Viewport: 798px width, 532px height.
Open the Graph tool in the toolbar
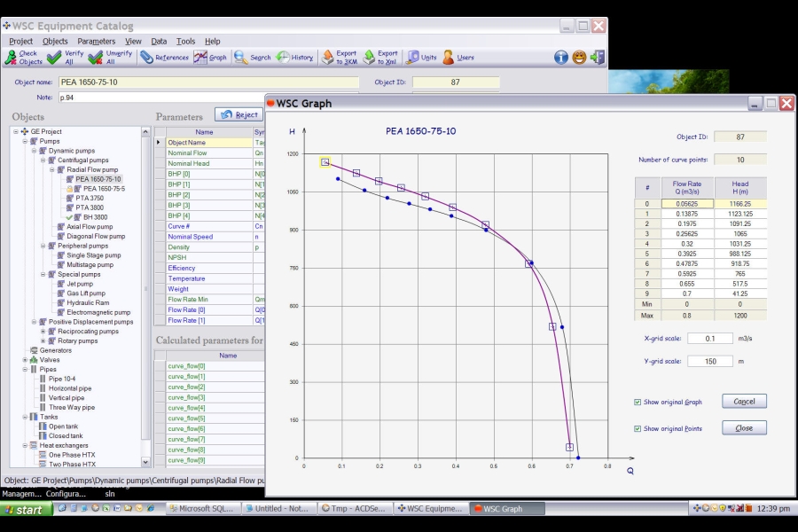[209, 58]
